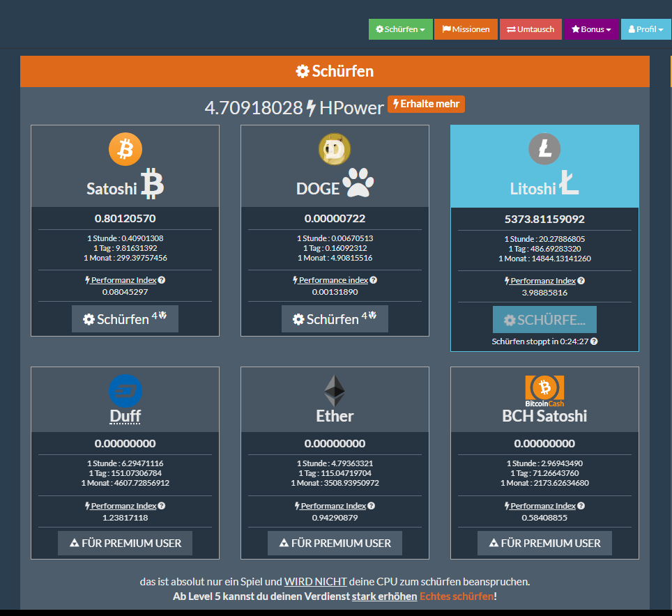Open Performanz Index link on BCH Satoshi card
The image size is (672, 616).
point(542,506)
